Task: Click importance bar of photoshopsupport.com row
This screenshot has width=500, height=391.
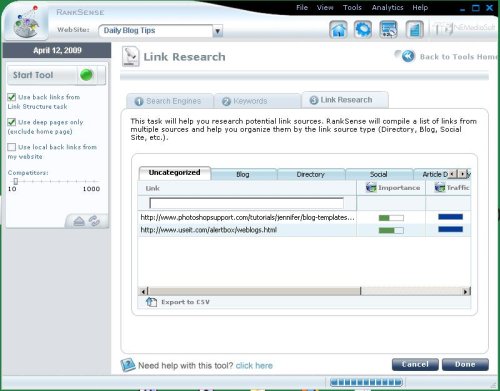Action: click(391, 218)
